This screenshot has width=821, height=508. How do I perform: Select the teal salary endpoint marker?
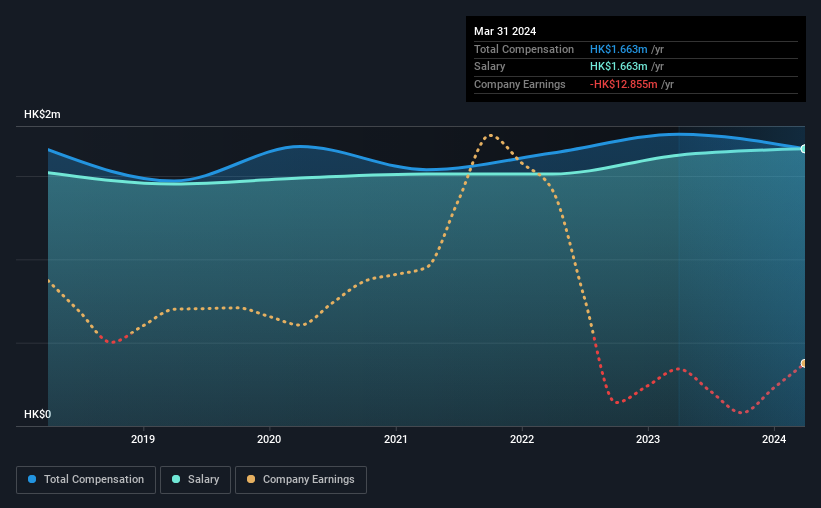tap(803, 149)
